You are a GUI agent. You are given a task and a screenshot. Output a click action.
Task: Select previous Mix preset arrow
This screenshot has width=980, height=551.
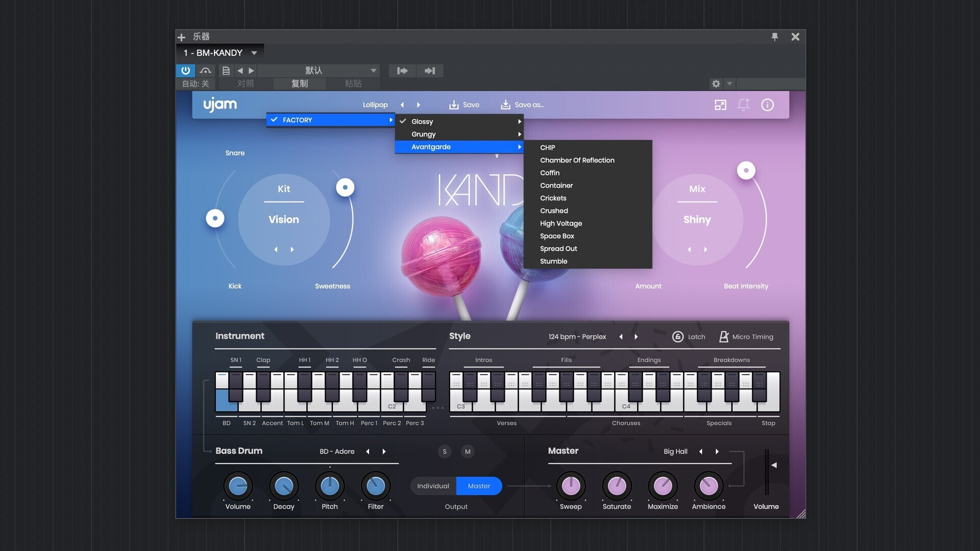click(x=690, y=249)
